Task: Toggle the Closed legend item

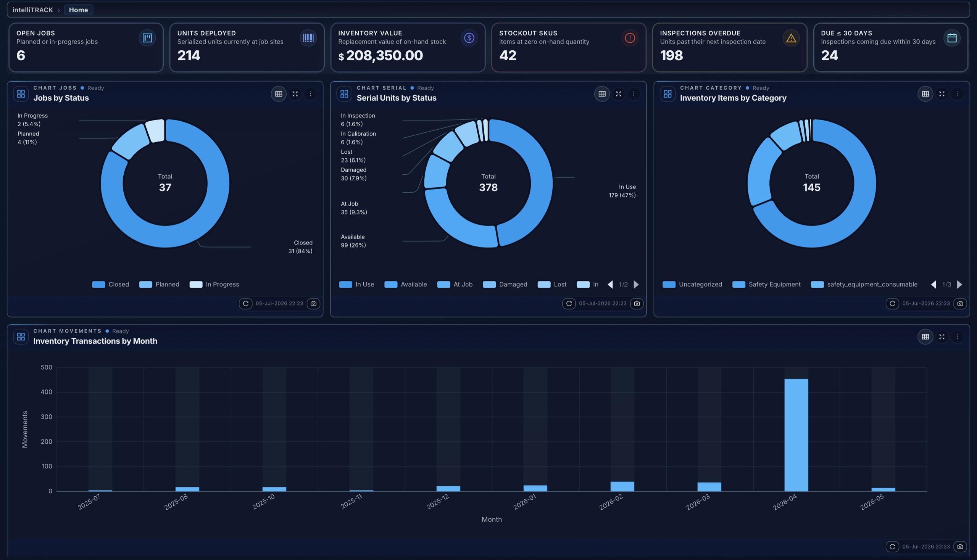Action: tap(110, 284)
